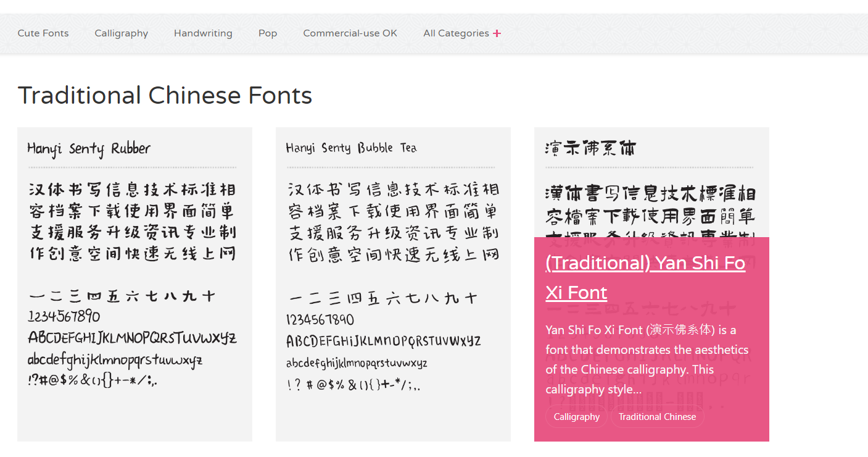The image size is (868, 457).
Task: Click the Calligraphy tag on the overlay
Action: (x=576, y=416)
